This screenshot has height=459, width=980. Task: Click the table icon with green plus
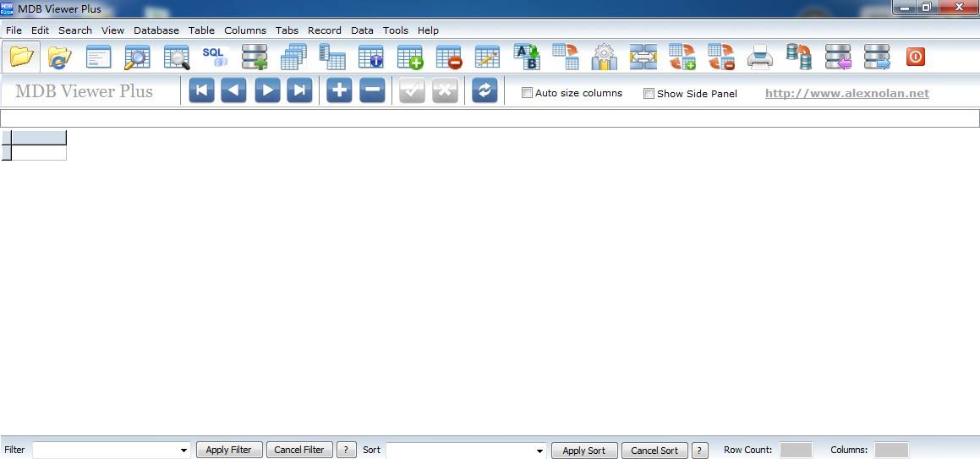pos(410,57)
